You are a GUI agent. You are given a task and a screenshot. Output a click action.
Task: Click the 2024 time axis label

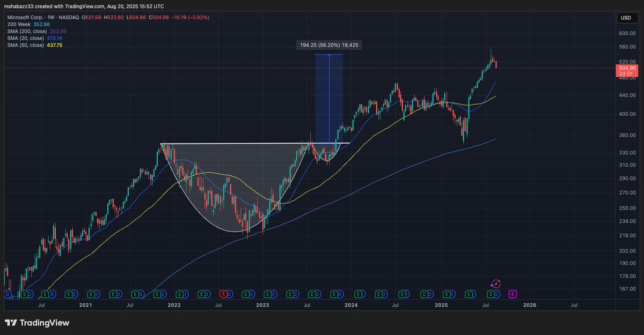[x=351, y=305]
